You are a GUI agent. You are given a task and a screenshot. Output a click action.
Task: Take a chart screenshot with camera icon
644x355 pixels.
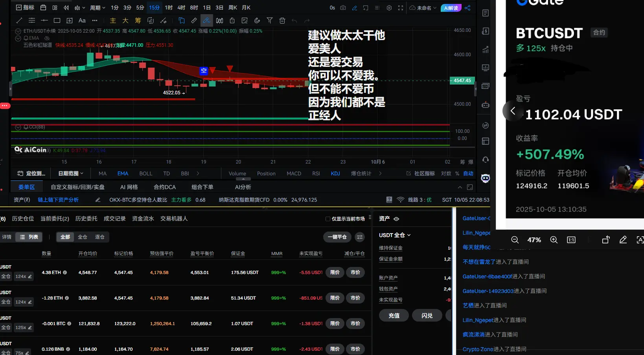coord(343,8)
